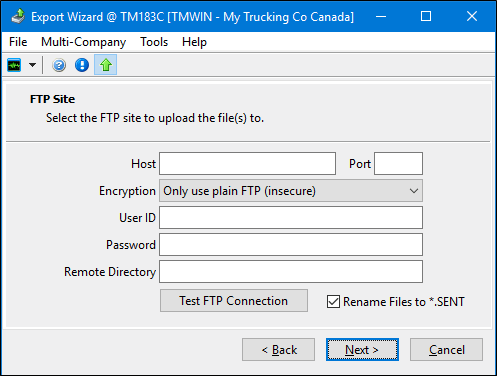Open the Tools menu
Screen dimensions: 497x376
(x=154, y=42)
